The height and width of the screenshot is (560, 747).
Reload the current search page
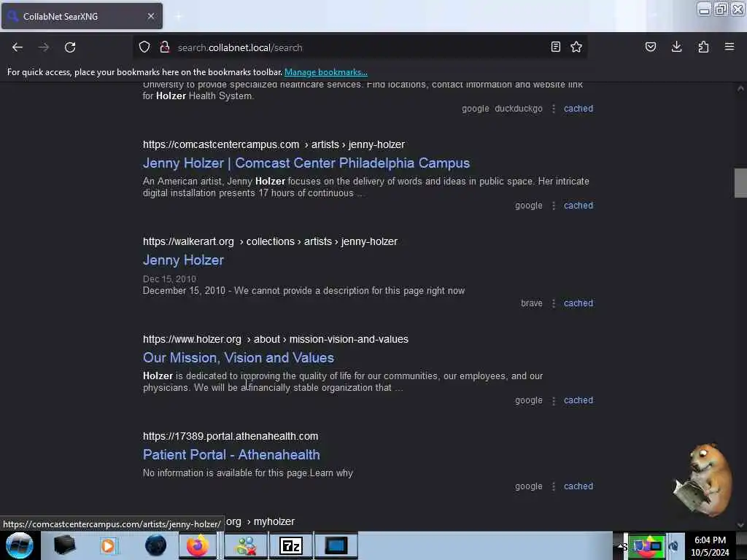70,47
